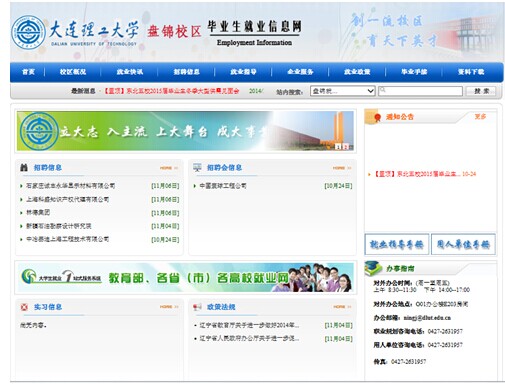The height and width of the screenshot is (390, 505).
Task: Open the 资料下载 navigation menu item
Action: [470, 72]
